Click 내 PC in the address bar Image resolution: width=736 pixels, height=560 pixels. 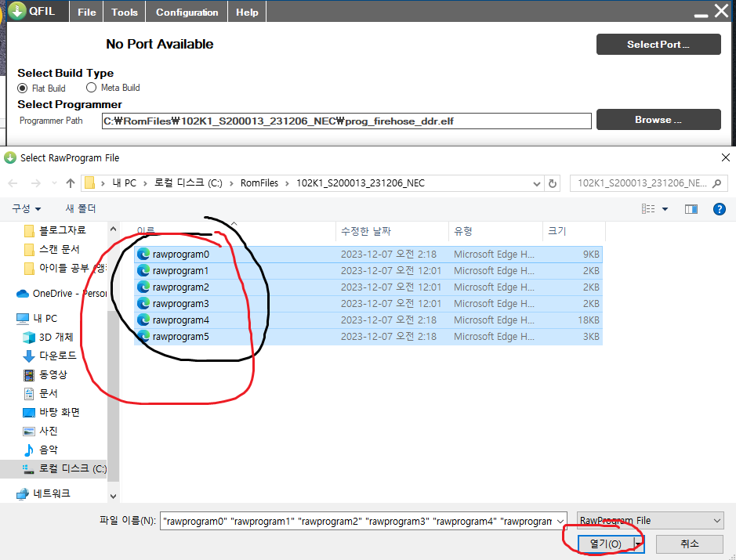pyautogui.click(x=125, y=183)
